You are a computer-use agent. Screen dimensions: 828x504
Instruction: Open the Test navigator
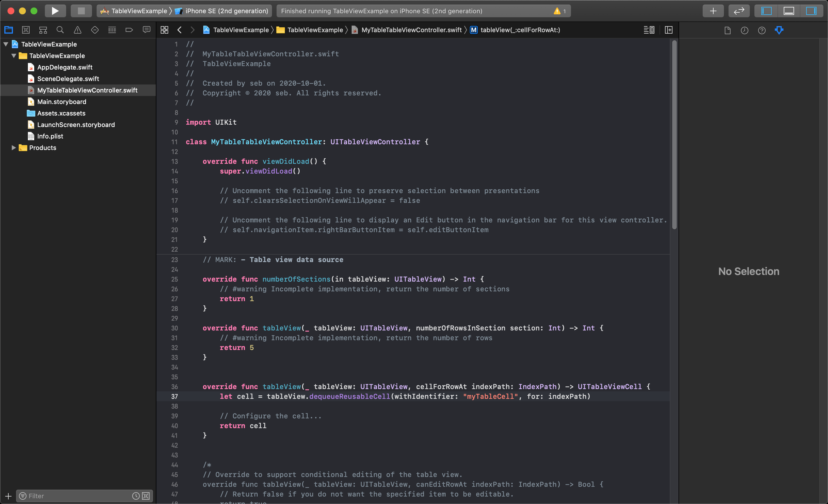tap(95, 30)
